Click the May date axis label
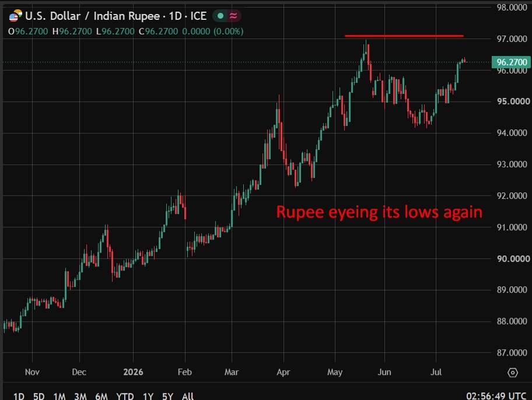532x400 pixels. [335, 372]
